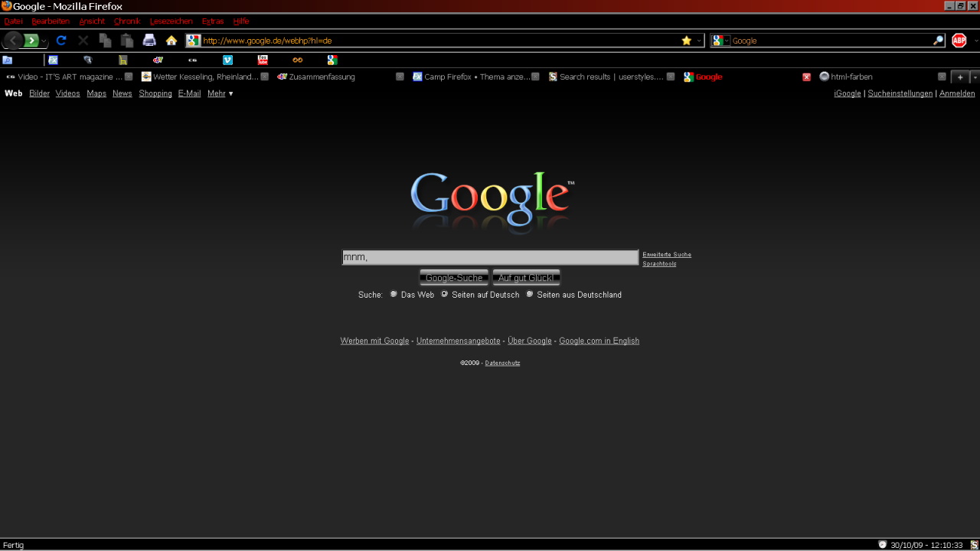Expand the 'Mehr' dropdown on Google page
The height and width of the screenshot is (551, 980).
coord(220,93)
